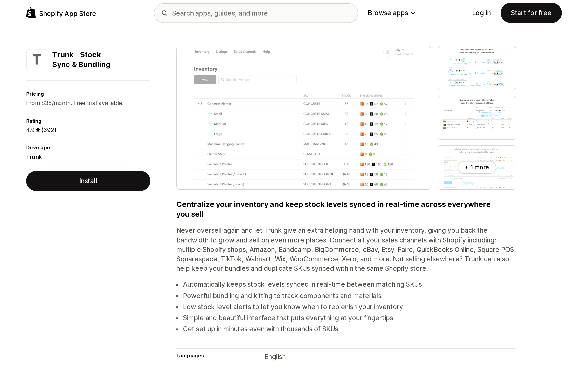Open the Trunk developer link
The image size is (588, 368).
click(34, 157)
